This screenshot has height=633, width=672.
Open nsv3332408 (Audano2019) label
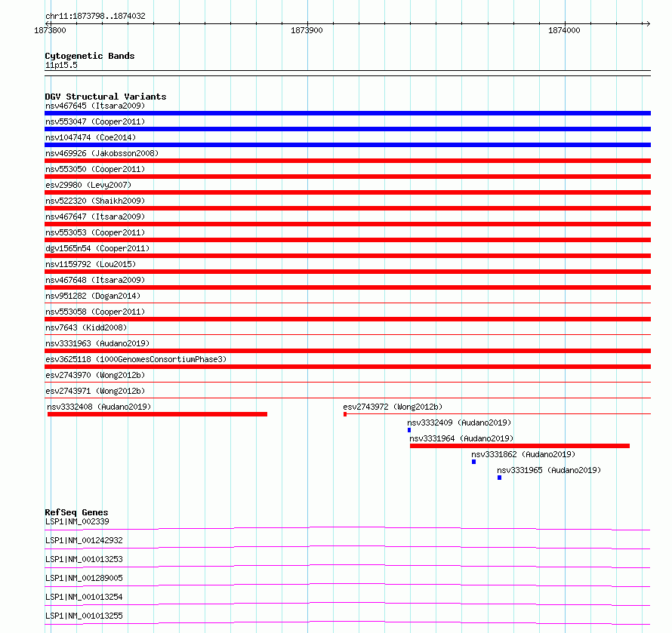(99, 407)
